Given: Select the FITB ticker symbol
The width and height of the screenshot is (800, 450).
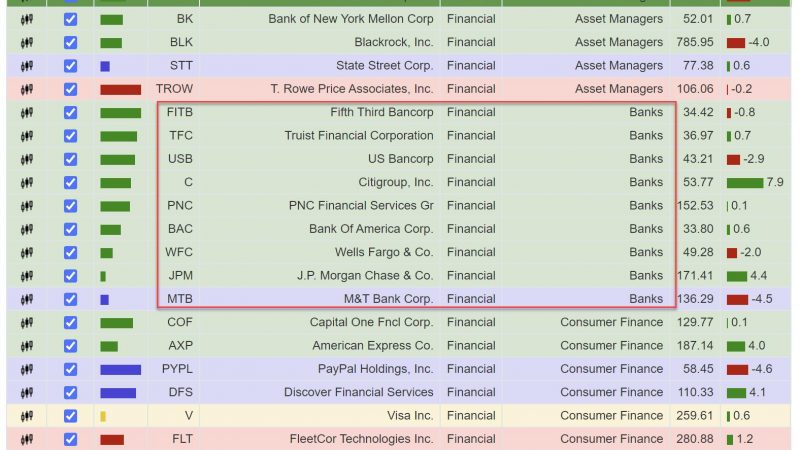Looking at the screenshot, I should coord(180,112).
